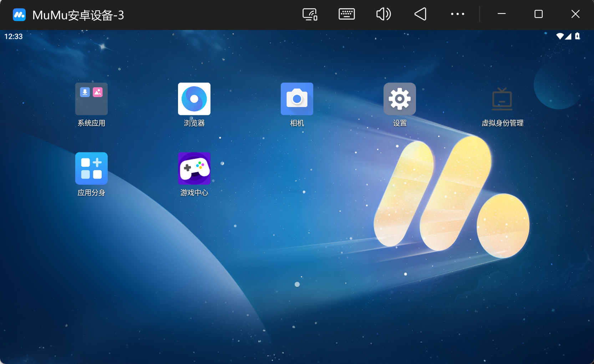Screen dimensions: 594x364
Task: Click the 相机 label text
Action: click(x=297, y=123)
